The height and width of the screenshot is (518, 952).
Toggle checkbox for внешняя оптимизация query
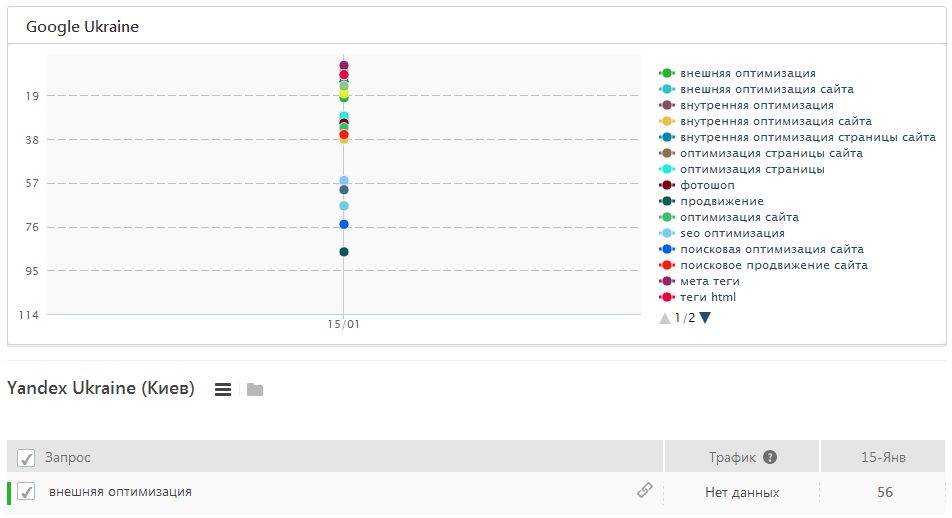coord(27,492)
